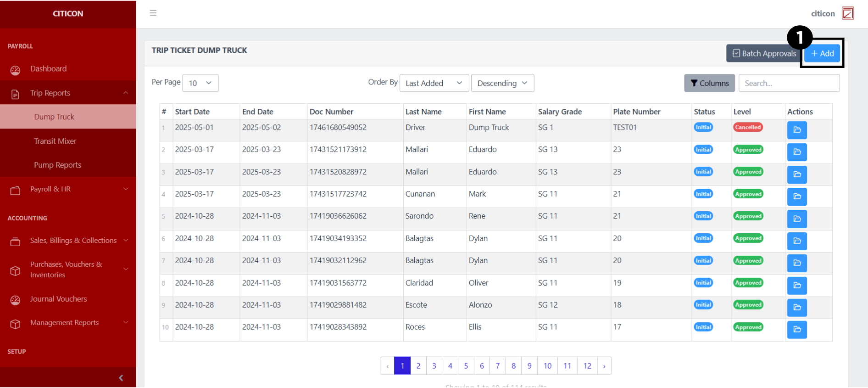Click the hamburger menu icon

[153, 13]
